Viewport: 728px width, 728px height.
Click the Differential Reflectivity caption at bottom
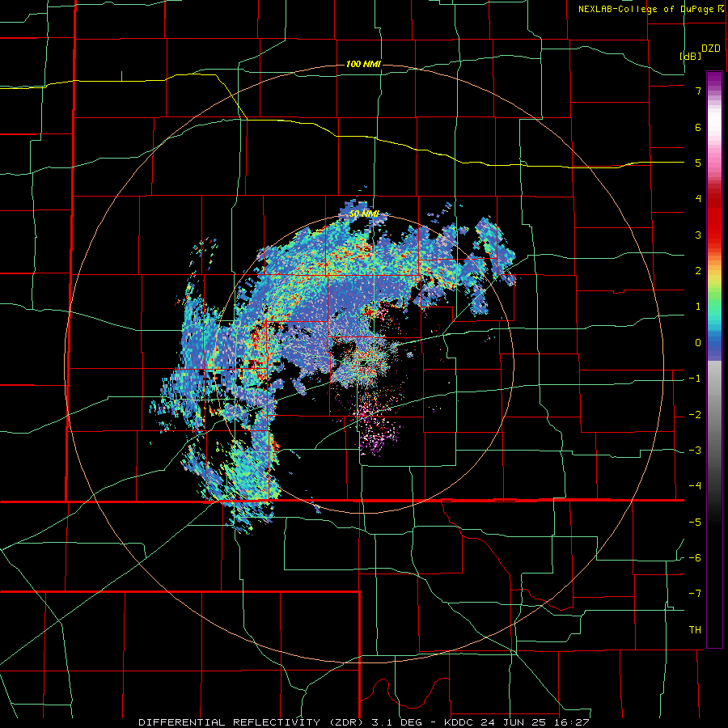point(364,722)
